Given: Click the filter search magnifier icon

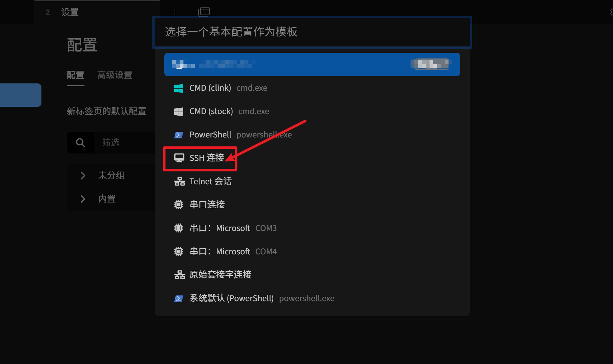Looking at the screenshot, I should click(x=80, y=143).
